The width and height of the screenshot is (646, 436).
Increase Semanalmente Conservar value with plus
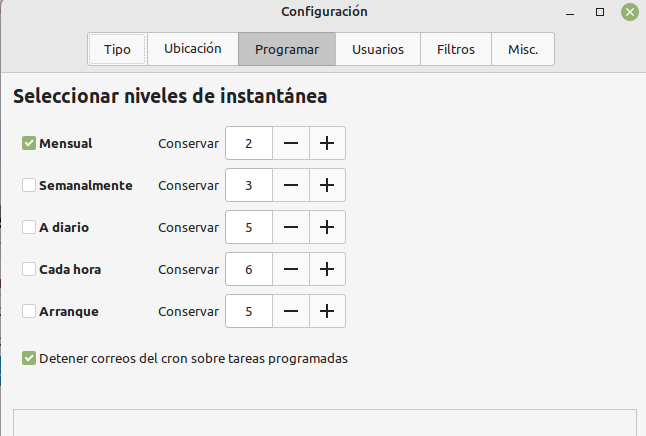click(x=327, y=185)
